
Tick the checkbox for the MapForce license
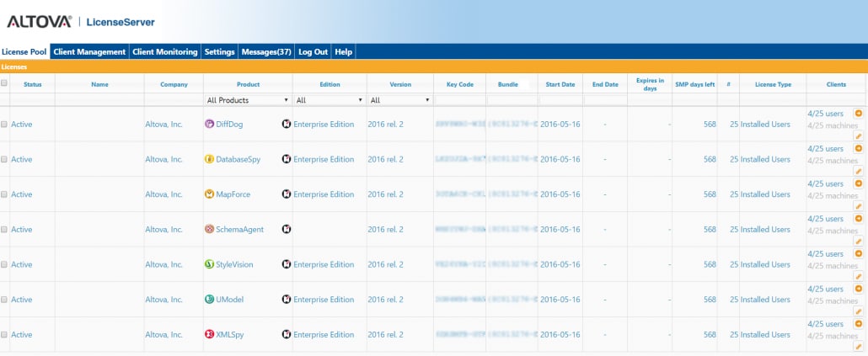(4, 194)
